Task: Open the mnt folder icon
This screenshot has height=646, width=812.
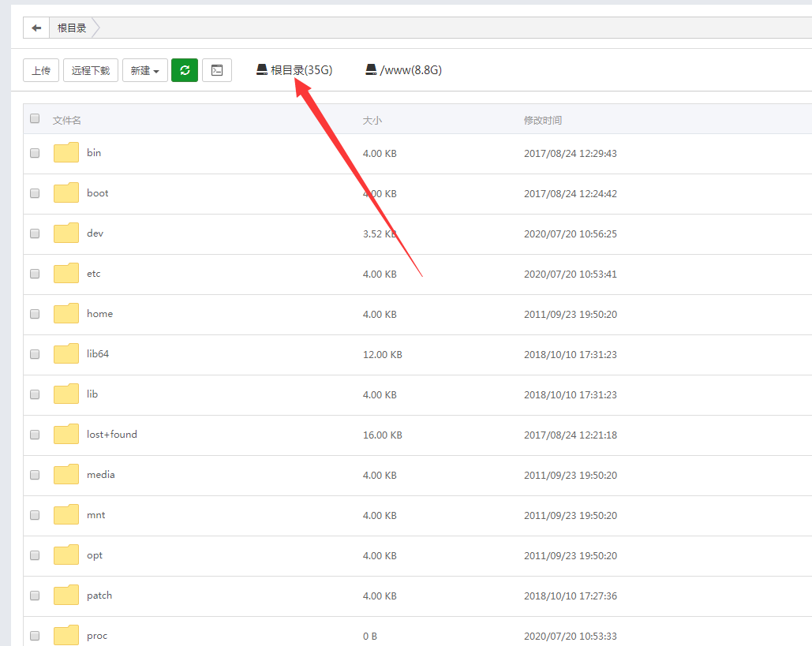Action: [x=66, y=515]
